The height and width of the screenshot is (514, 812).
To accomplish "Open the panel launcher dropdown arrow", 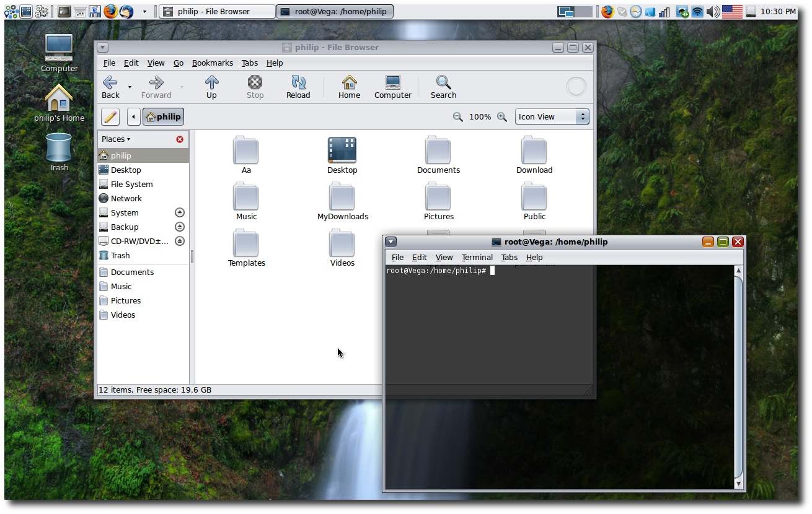I will (144, 11).
